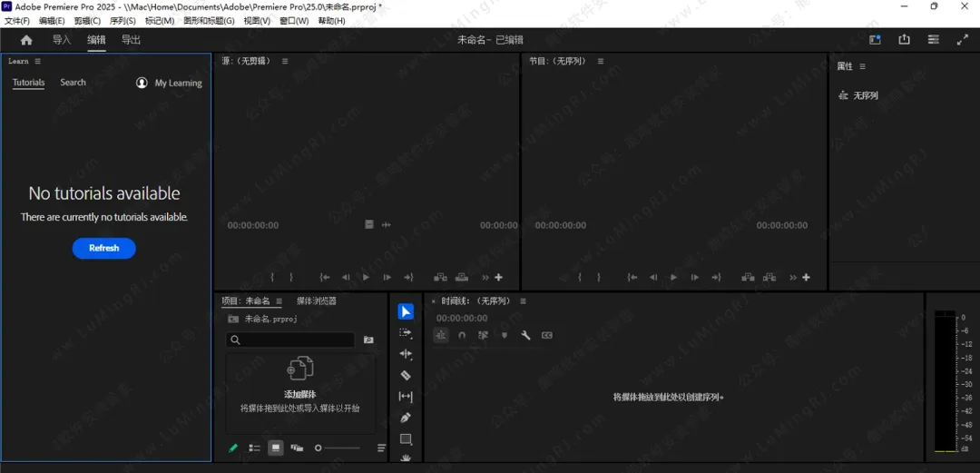Play the Source monitor clip
This screenshot has height=473, width=980.
pyautogui.click(x=367, y=277)
